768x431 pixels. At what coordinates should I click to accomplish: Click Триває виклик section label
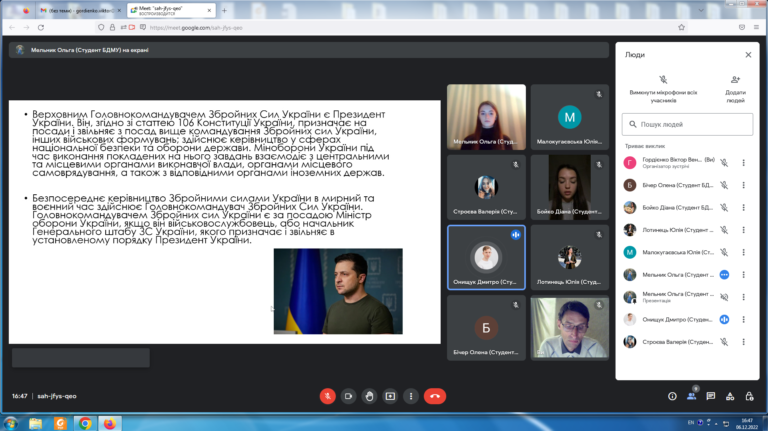(645, 146)
